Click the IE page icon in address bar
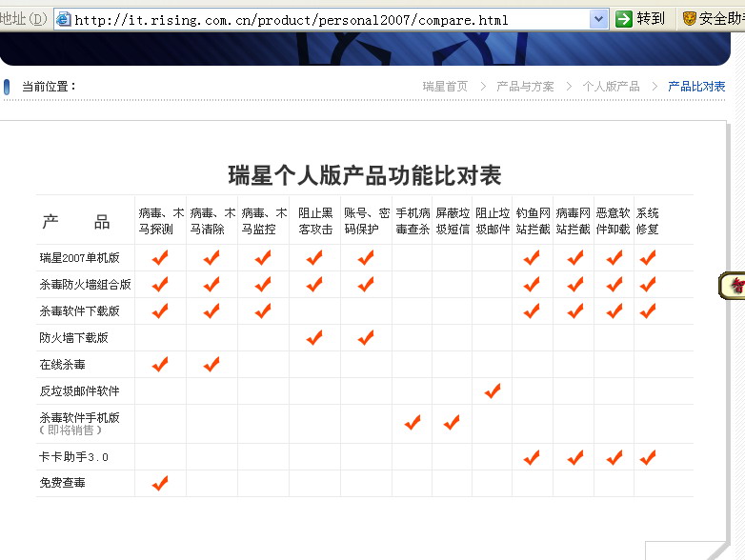The width and height of the screenshot is (745, 560). (x=63, y=19)
